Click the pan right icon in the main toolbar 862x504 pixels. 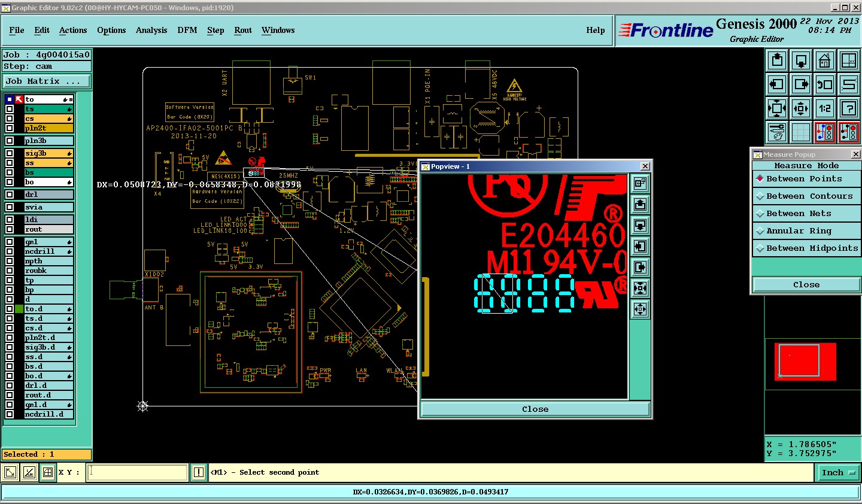pyautogui.click(x=801, y=84)
